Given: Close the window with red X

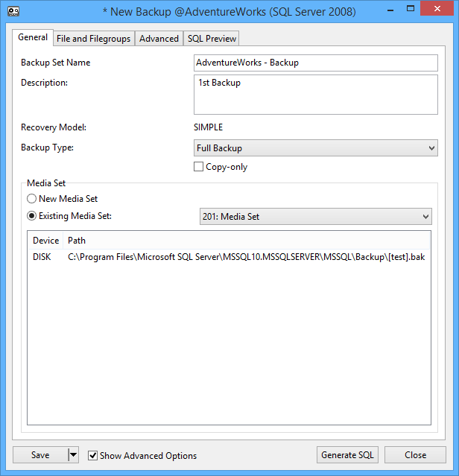Looking at the screenshot, I should pos(437,9).
